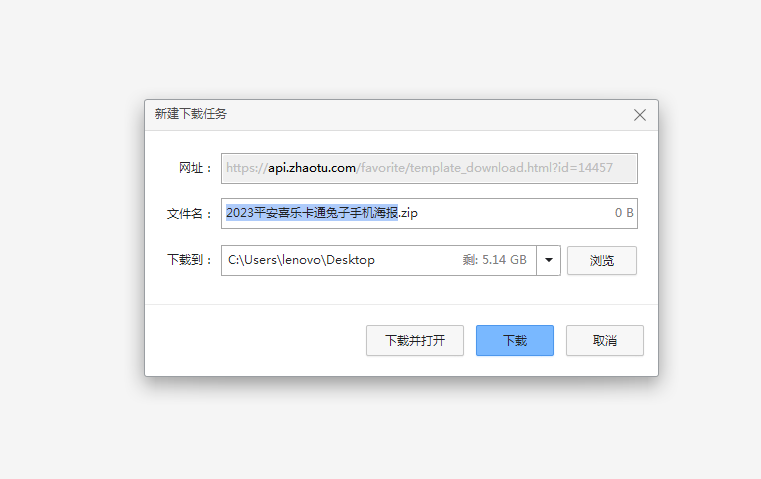Click api.zhaotu.com domain in the URL
Screen dimensions: 761x479
point(312,168)
